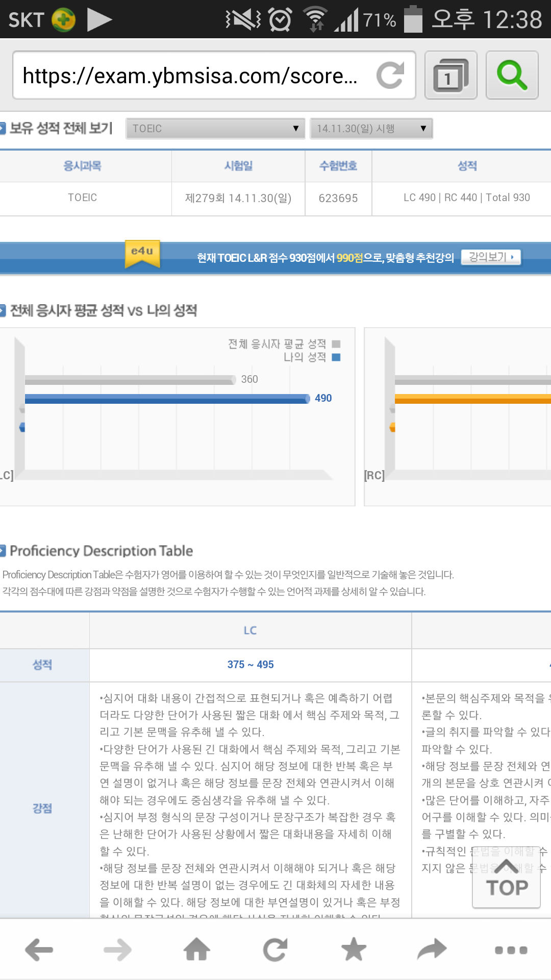Tap the green plus app status icon
Screen dimensions: 551x980
[x=64, y=20]
